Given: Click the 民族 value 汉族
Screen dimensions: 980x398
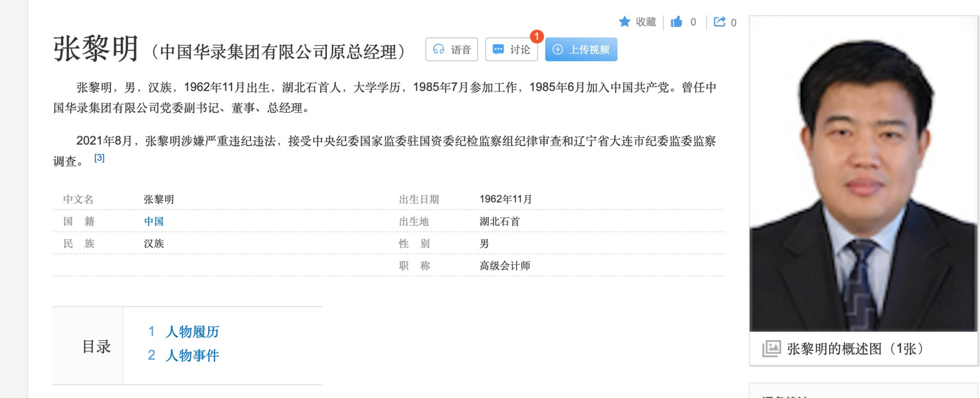Looking at the screenshot, I should pyautogui.click(x=154, y=244).
